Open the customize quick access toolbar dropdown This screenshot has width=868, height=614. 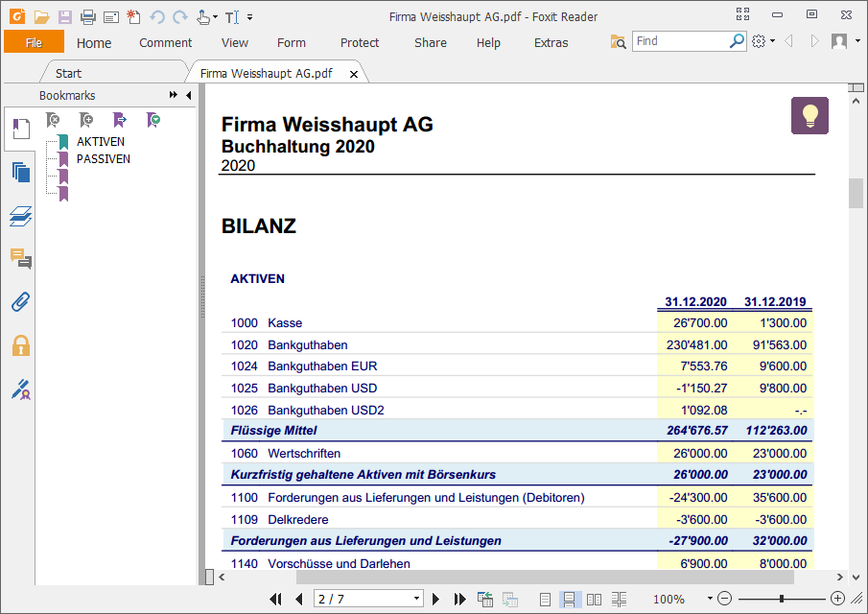click(x=249, y=17)
